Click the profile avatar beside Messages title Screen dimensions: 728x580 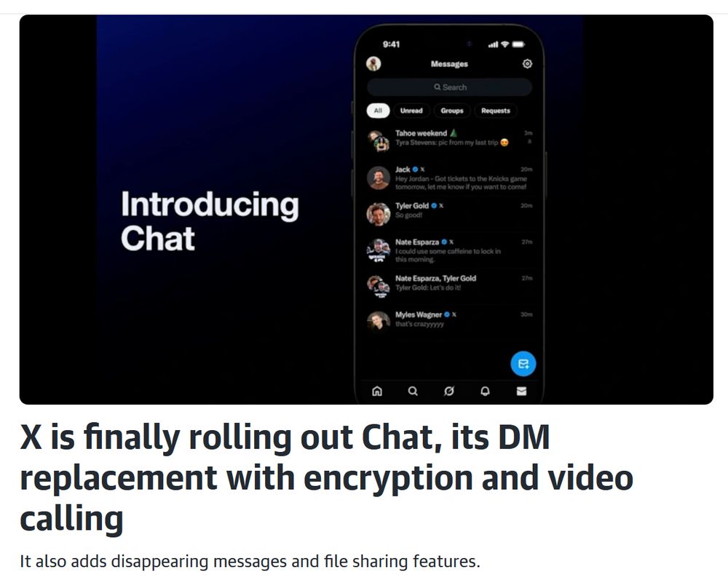tap(373, 63)
